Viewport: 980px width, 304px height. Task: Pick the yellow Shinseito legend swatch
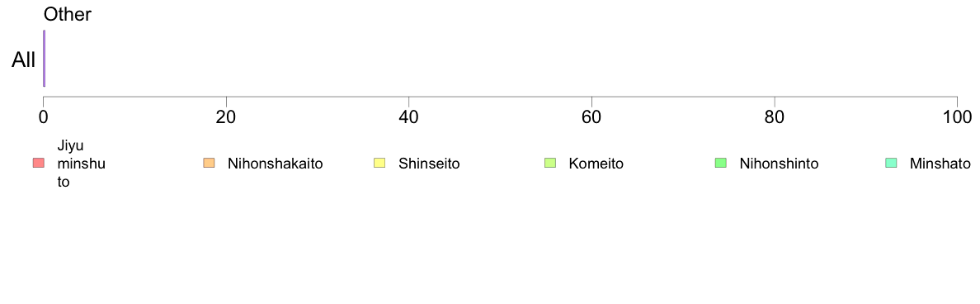379,164
